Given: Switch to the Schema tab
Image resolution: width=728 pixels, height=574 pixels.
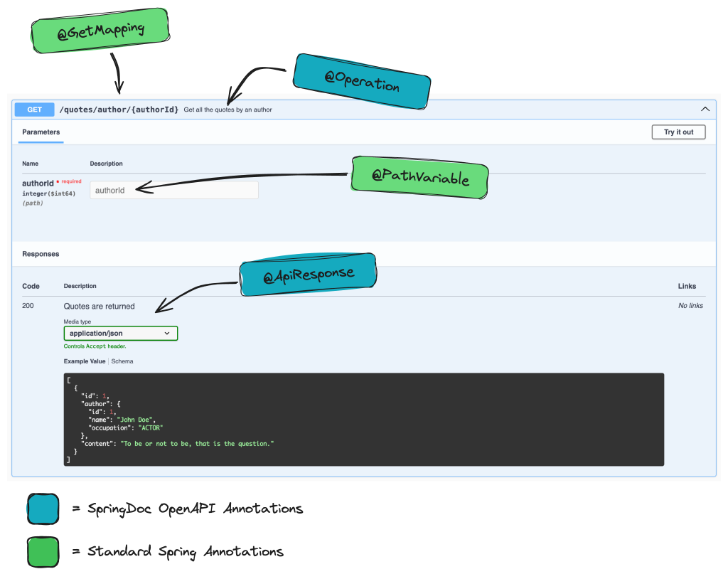Looking at the screenshot, I should click(x=122, y=361).
